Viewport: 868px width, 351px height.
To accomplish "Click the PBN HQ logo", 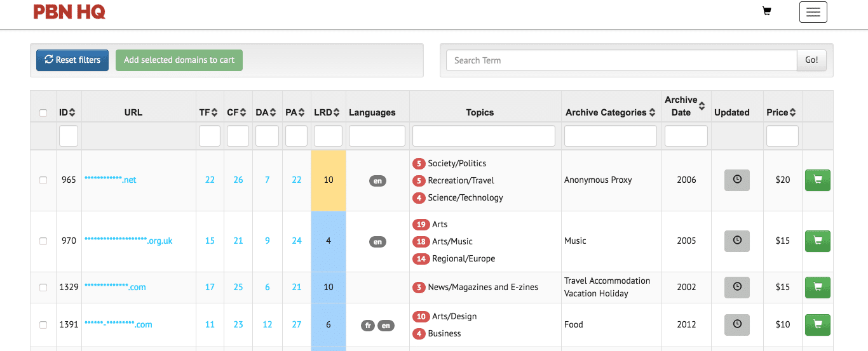I will click(69, 11).
